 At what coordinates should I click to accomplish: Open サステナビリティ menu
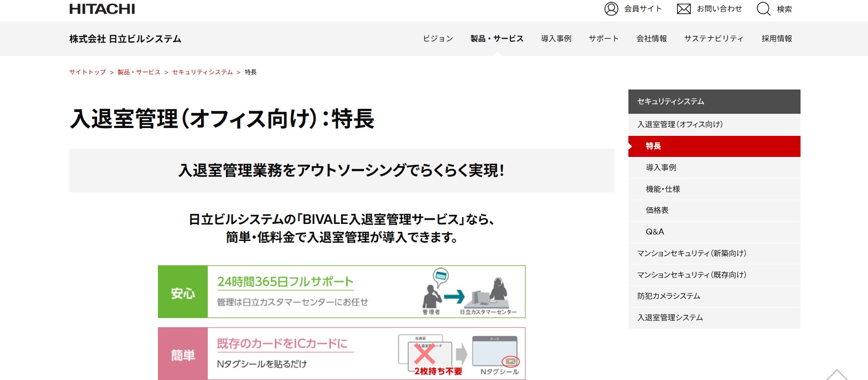(714, 39)
